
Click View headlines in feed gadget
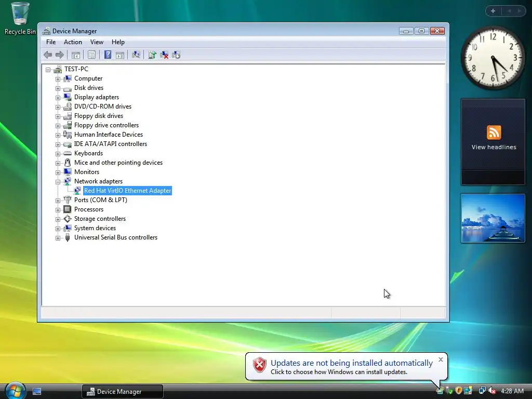point(494,147)
